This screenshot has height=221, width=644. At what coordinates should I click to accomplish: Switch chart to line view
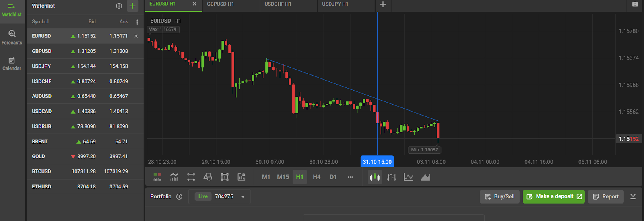pos(409,177)
